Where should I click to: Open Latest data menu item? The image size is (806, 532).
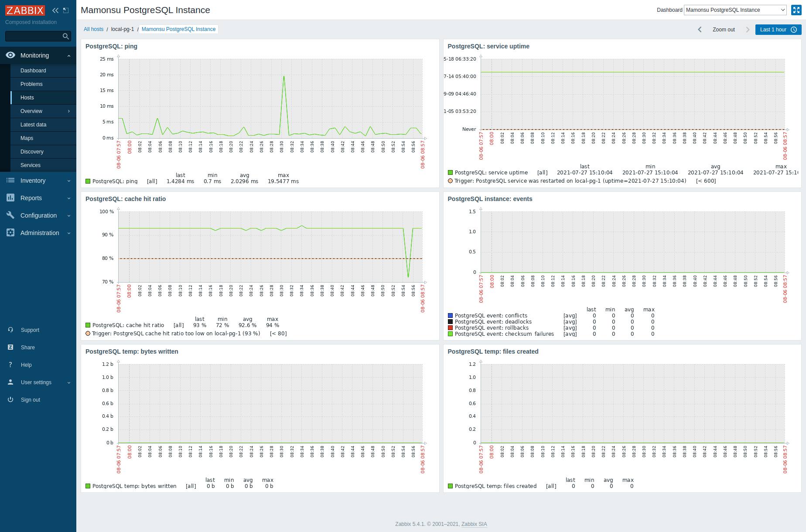coord(43,125)
